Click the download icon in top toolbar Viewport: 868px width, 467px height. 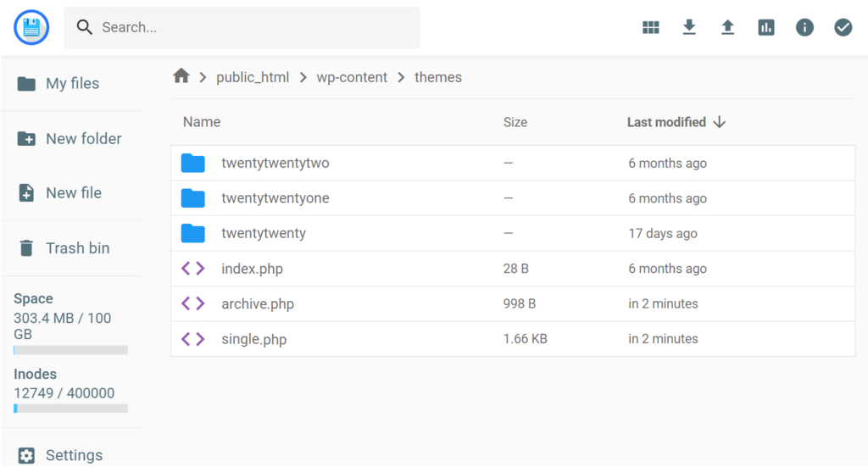pos(689,28)
